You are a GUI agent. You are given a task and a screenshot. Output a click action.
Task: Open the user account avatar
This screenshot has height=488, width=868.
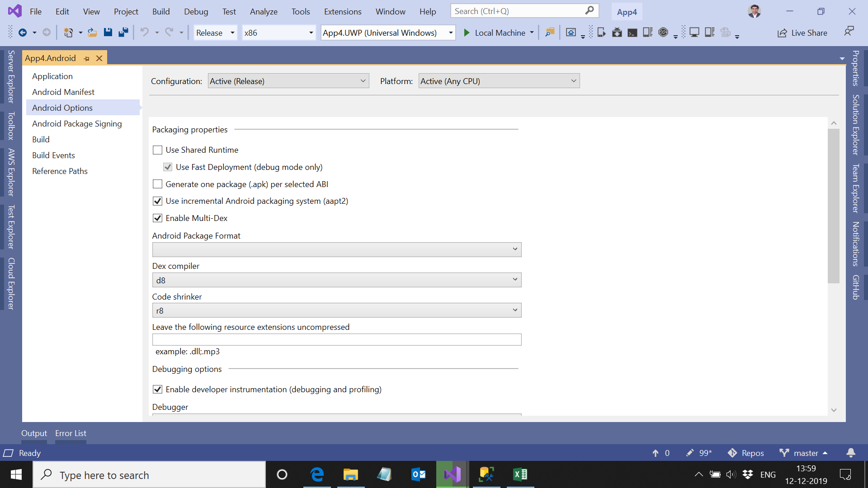click(754, 11)
